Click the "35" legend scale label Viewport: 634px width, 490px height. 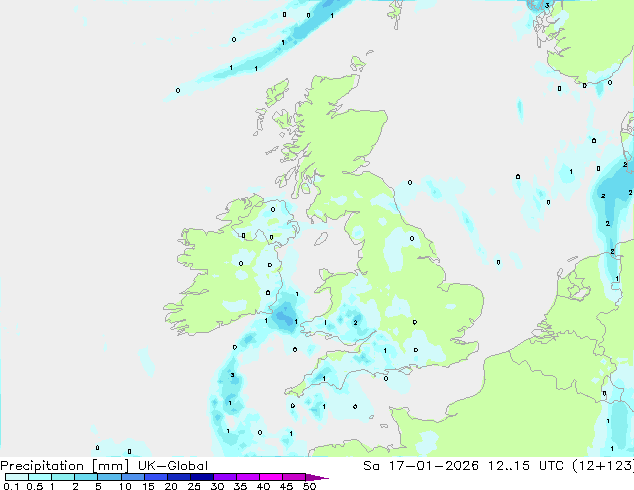click(x=240, y=486)
